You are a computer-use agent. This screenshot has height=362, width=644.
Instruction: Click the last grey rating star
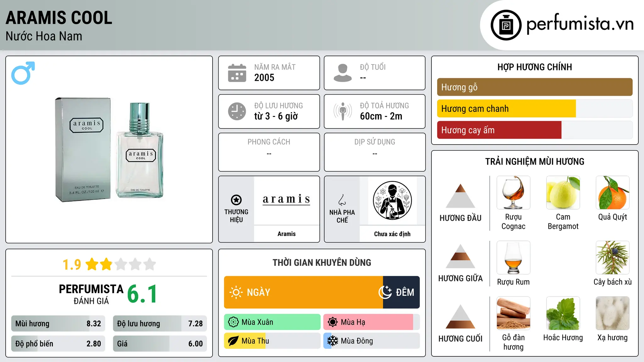click(x=150, y=264)
